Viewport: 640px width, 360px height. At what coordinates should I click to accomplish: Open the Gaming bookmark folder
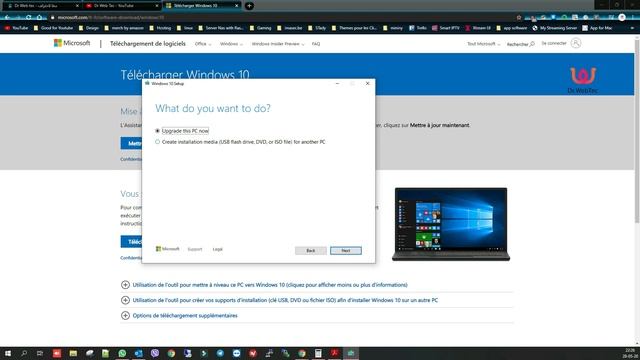pyautogui.click(x=260, y=28)
